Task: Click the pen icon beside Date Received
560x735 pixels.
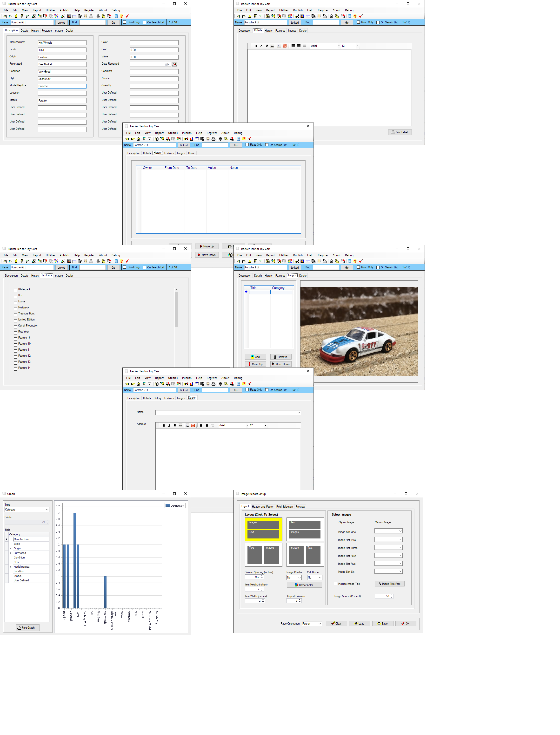Action: (x=174, y=64)
